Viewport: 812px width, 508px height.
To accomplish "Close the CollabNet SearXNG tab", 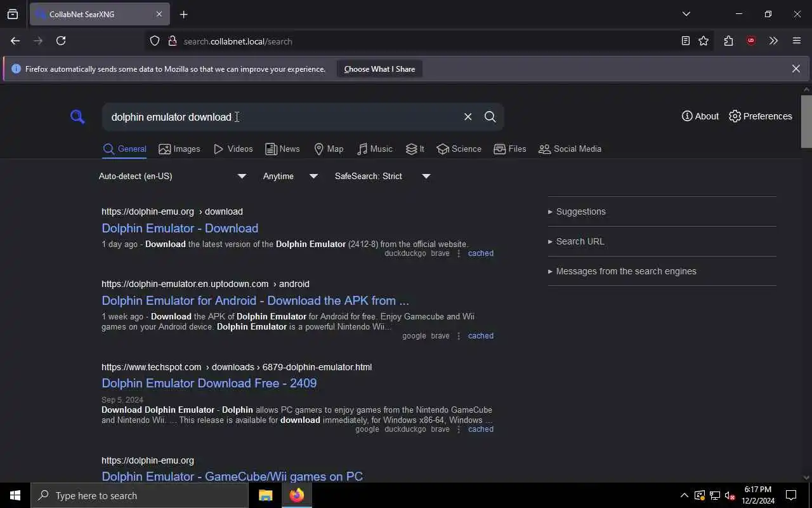I will tap(159, 14).
